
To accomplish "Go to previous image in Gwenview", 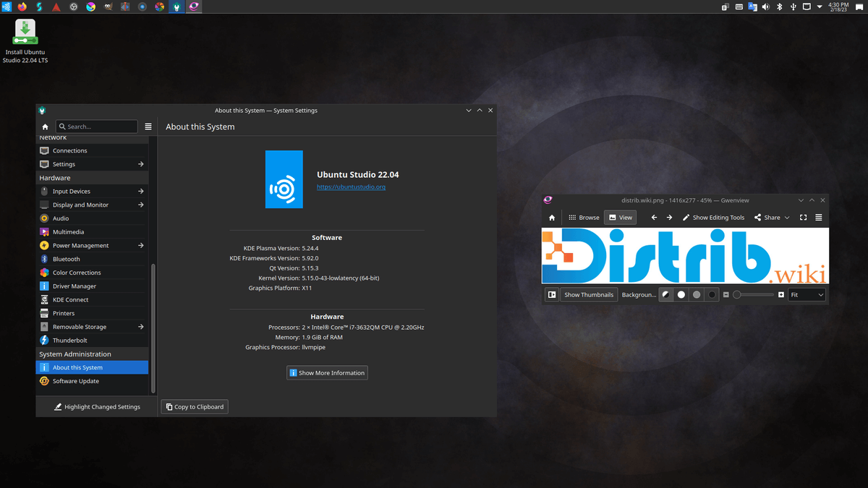I will (x=654, y=217).
